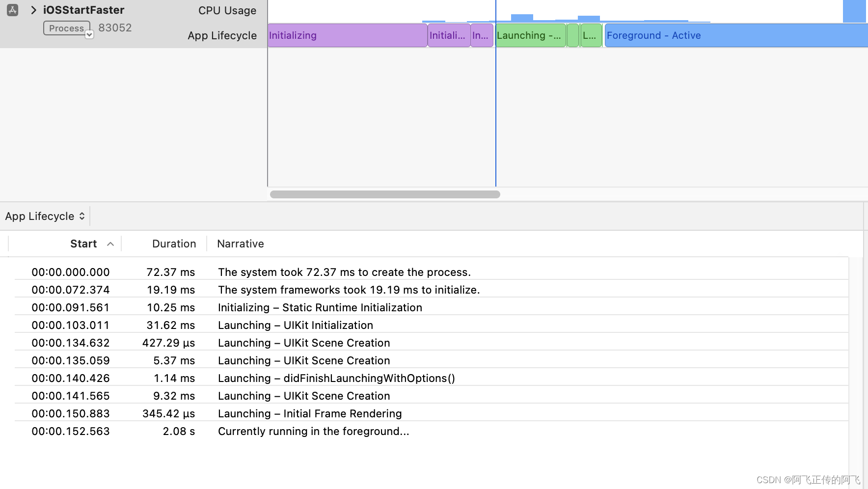Select the 'Launching -...' green segment
Screen dimensions: 868x489
coord(531,35)
